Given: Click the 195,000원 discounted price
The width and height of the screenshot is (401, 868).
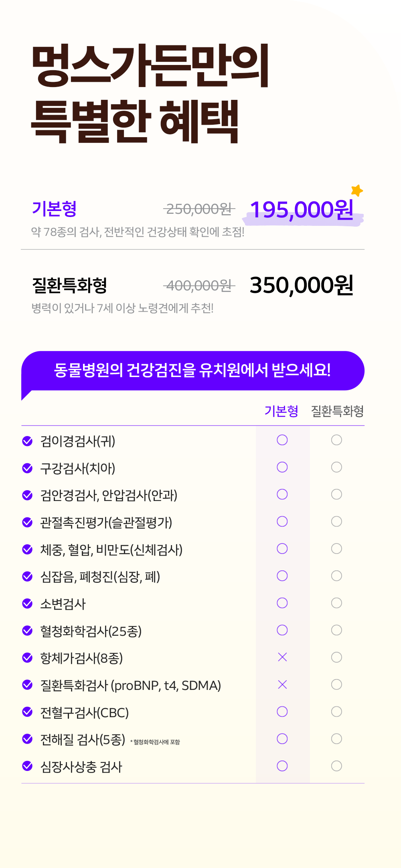Looking at the screenshot, I should tap(302, 209).
